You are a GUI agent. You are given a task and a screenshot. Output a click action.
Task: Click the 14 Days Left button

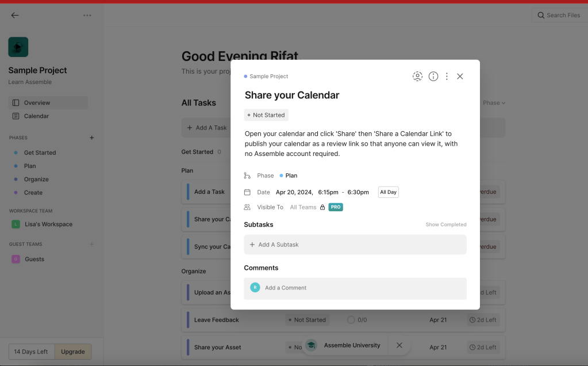tap(31, 352)
